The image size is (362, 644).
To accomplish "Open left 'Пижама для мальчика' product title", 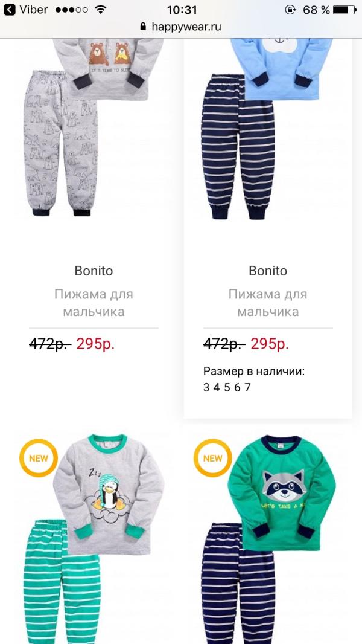I will pyautogui.click(x=94, y=303).
